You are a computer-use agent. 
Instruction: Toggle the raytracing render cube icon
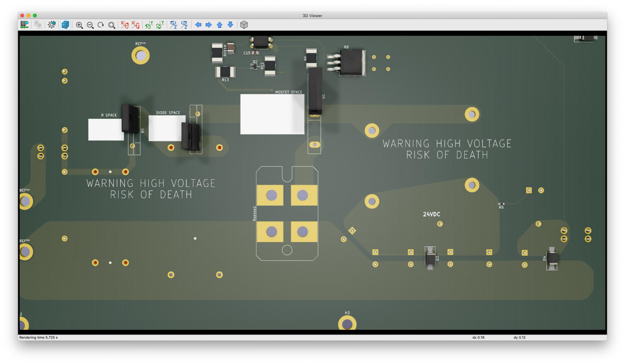pyautogui.click(x=65, y=25)
